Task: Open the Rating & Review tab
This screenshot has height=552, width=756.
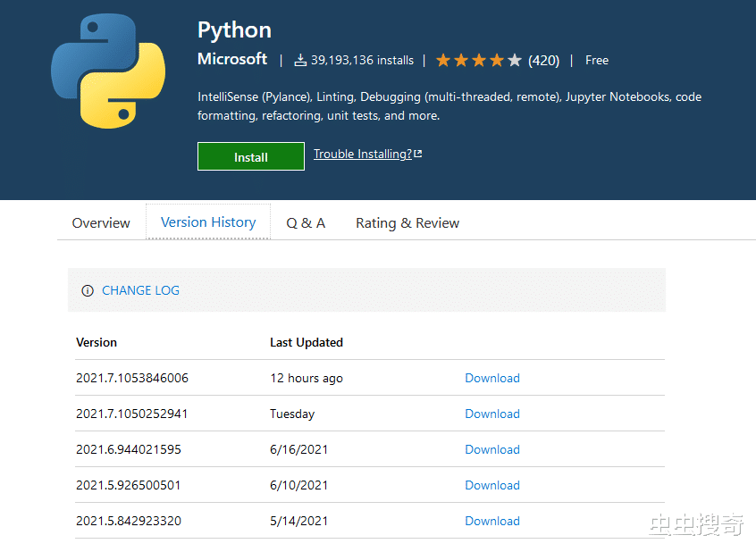Action: (x=407, y=222)
